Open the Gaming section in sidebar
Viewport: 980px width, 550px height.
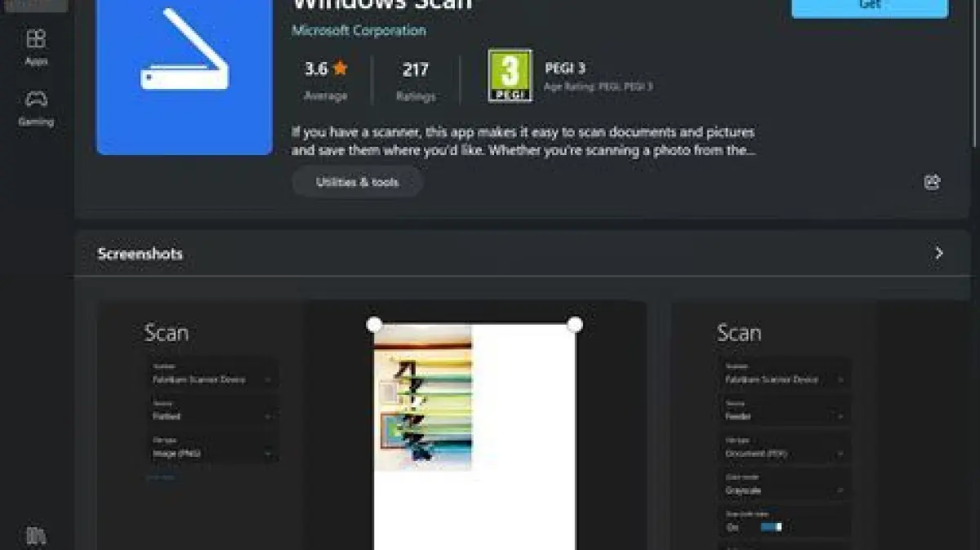point(36,108)
